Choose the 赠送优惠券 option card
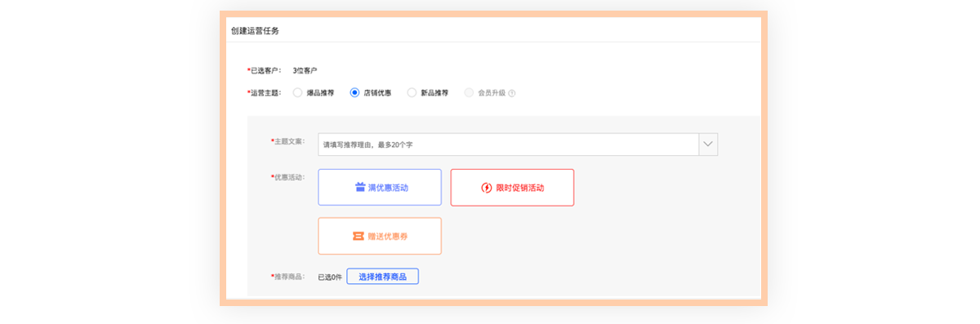 click(380, 236)
